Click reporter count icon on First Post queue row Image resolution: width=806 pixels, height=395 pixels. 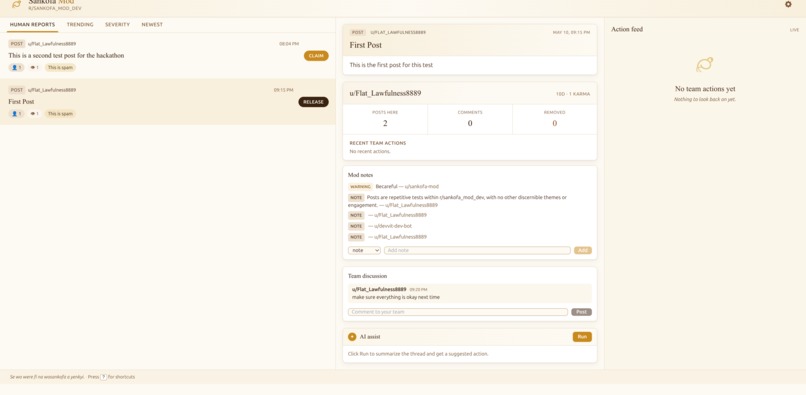tap(16, 114)
